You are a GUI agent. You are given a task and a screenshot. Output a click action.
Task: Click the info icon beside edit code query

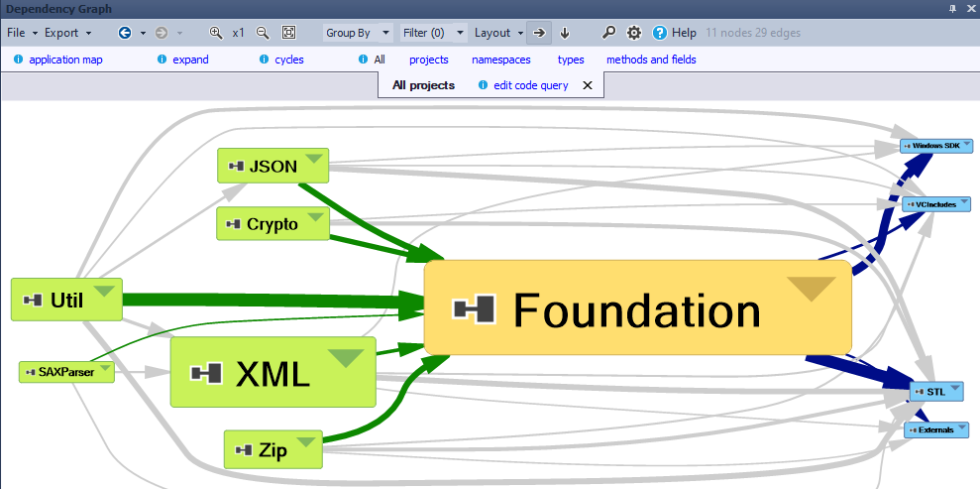(x=483, y=85)
